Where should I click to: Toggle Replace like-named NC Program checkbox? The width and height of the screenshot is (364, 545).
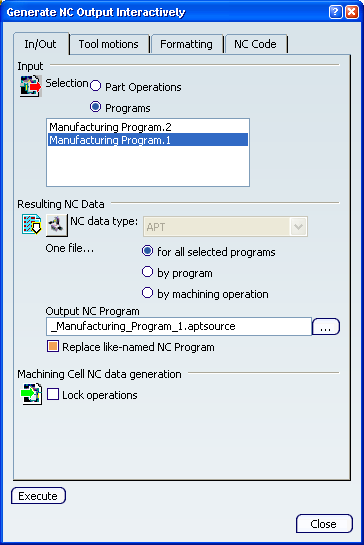coord(53,346)
